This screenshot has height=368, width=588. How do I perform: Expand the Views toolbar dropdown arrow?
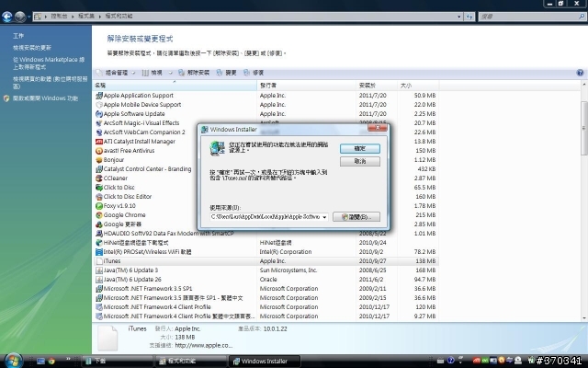[170, 73]
